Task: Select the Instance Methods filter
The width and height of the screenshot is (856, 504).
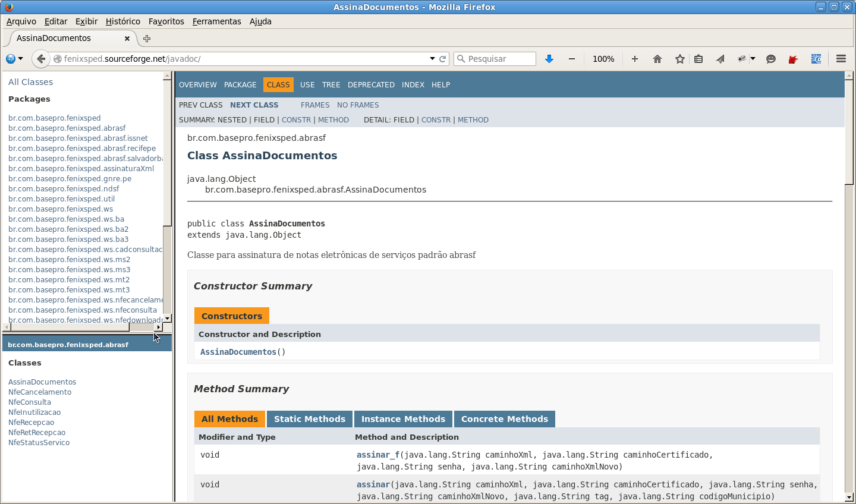Action: click(x=403, y=418)
